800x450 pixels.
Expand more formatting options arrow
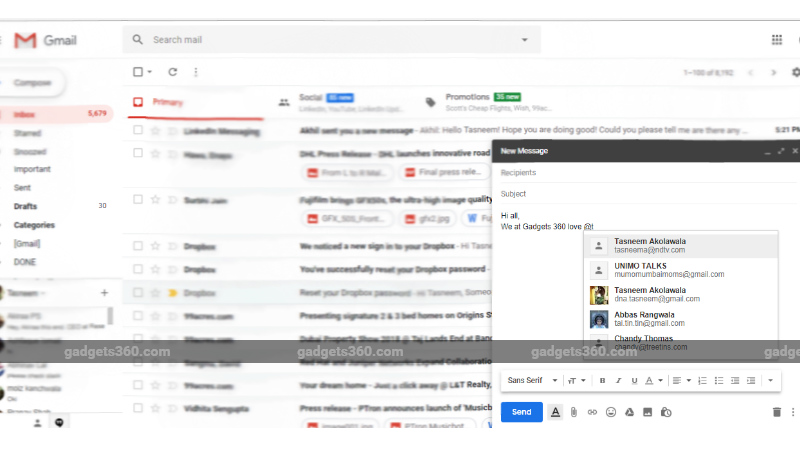770,381
